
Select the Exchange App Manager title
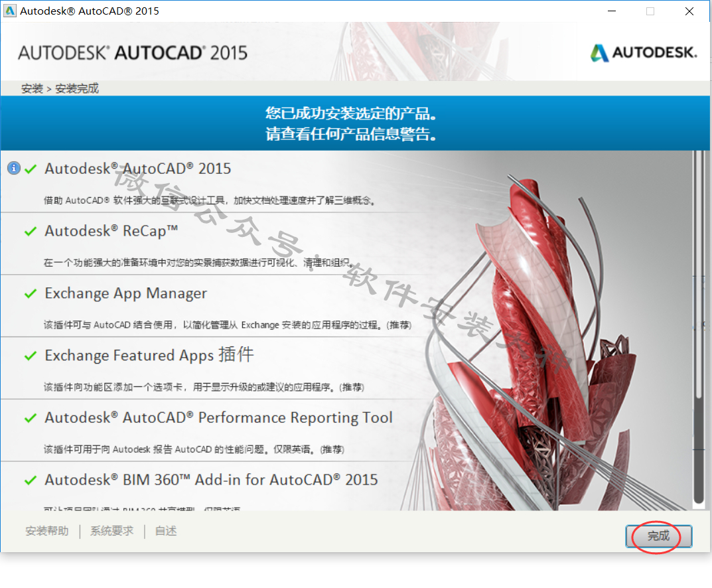tap(126, 293)
